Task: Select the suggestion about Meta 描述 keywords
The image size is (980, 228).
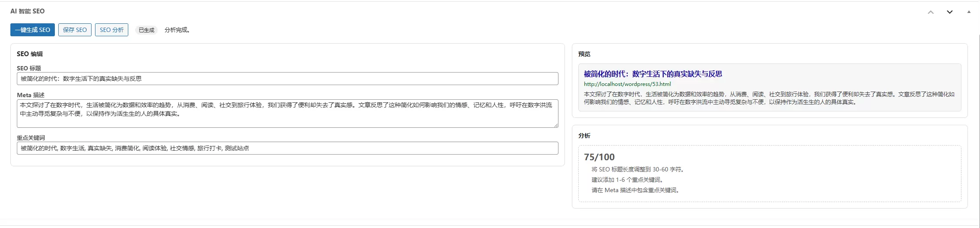Action: (635, 190)
